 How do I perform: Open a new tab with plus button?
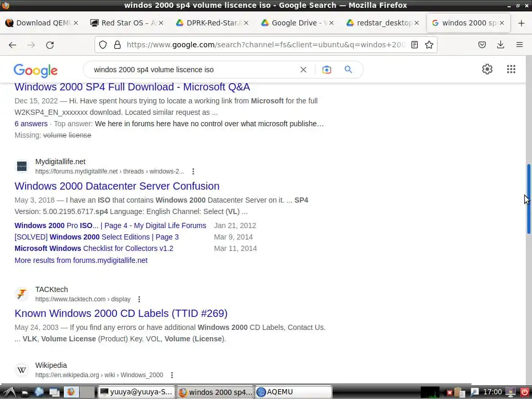coord(521,23)
